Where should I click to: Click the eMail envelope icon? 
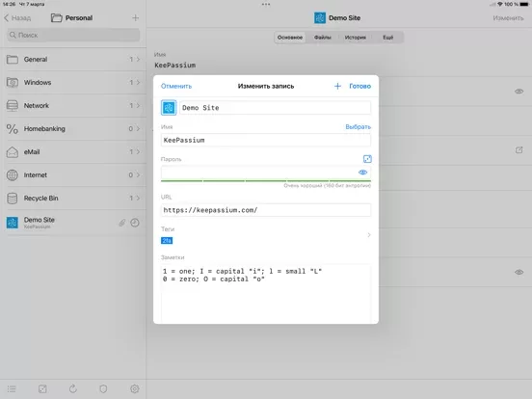13,151
